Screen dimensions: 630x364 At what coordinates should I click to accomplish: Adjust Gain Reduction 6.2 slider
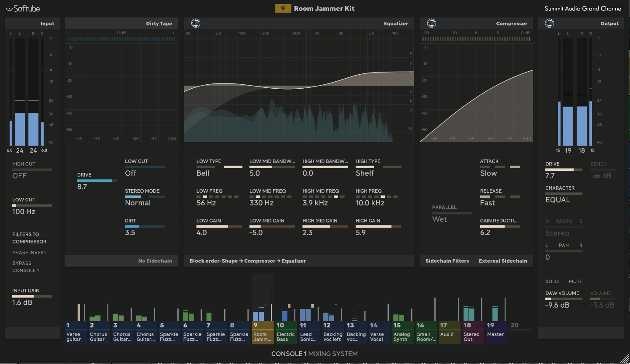tap(500, 226)
